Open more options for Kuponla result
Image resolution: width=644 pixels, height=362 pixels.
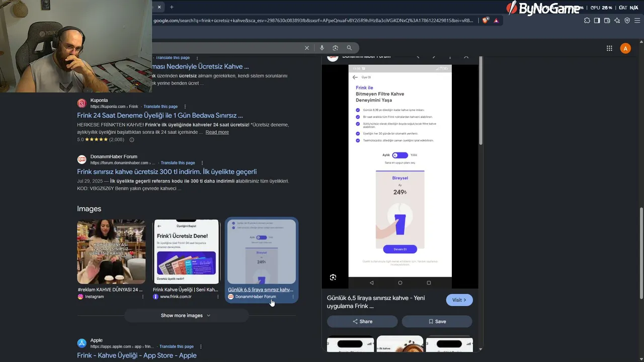tap(185, 107)
